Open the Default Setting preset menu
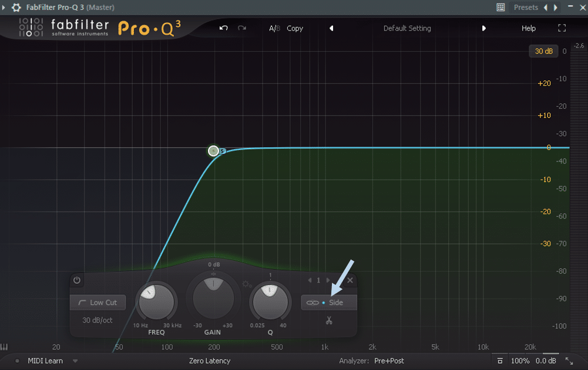Screen dimensions: 588x370 pos(407,28)
